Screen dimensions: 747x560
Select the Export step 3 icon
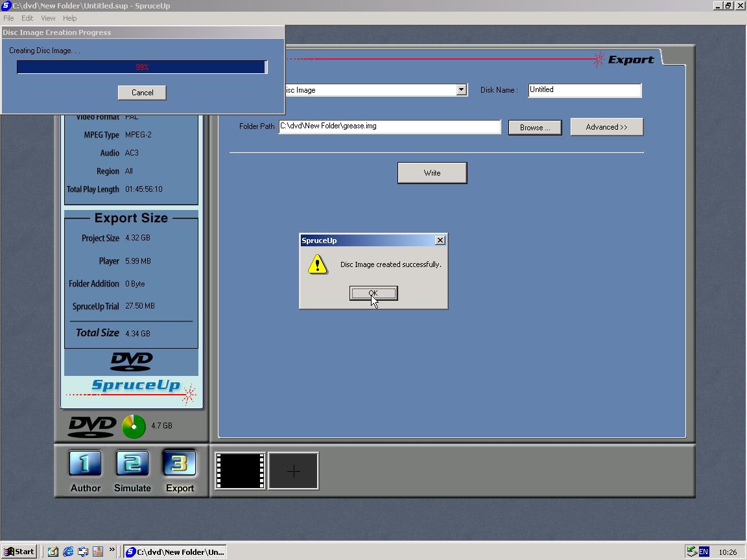click(x=180, y=463)
